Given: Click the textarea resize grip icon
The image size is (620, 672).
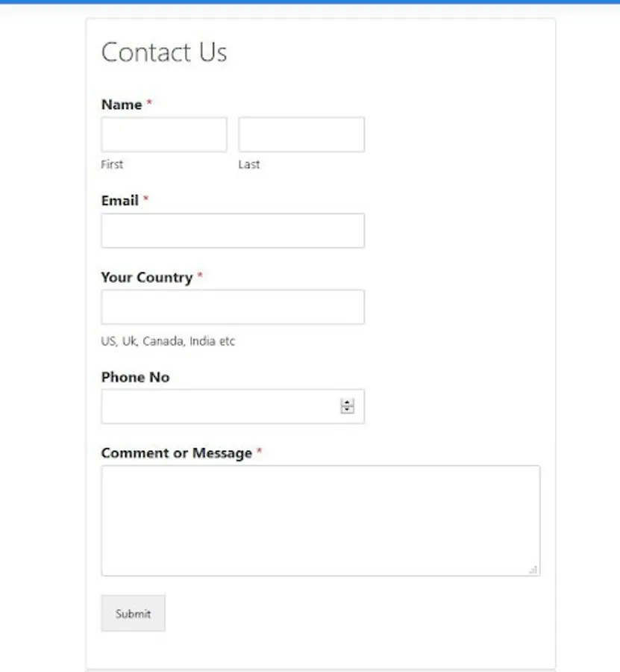Looking at the screenshot, I should pos(533,570).
